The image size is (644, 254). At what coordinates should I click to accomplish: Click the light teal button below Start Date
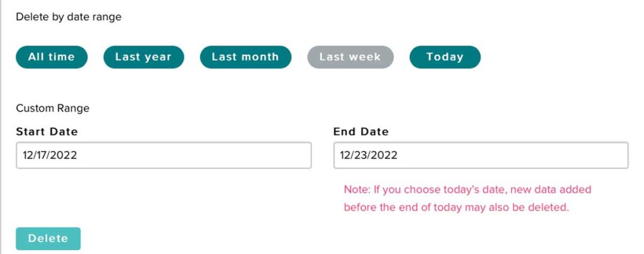point(48,239)
